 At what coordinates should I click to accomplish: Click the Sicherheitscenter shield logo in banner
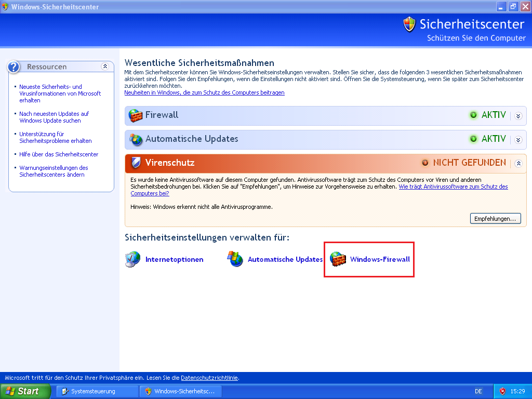pos(409,24)
